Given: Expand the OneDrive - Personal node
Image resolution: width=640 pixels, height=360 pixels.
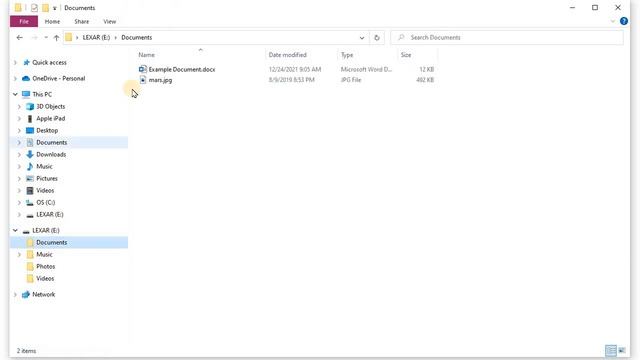Looking at the screenshot, I should pos(16,78).
